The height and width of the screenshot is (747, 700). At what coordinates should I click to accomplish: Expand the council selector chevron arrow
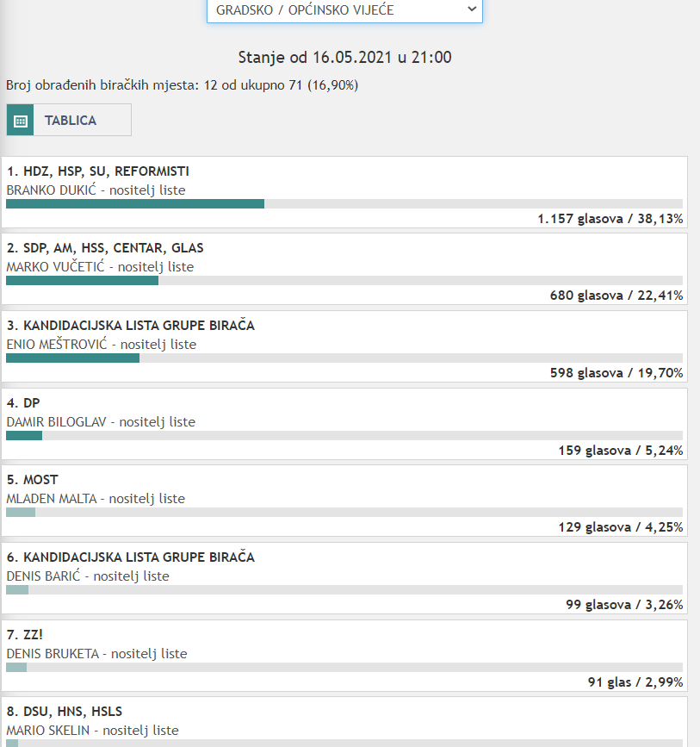coord(471,9)
